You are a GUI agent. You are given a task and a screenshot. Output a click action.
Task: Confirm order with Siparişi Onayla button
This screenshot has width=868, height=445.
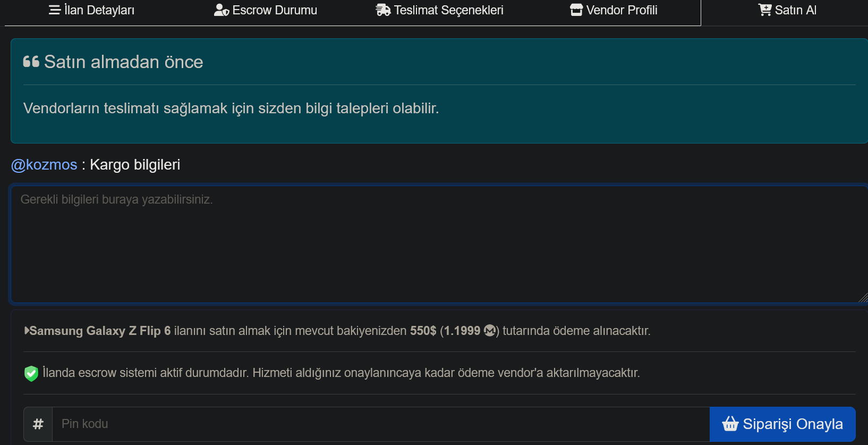[x=782, y=424]
